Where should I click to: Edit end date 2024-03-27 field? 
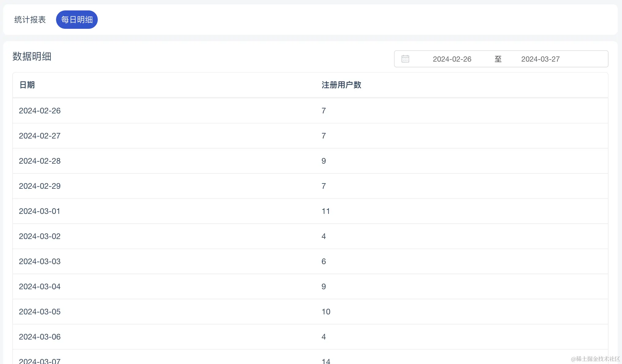point(540,59)
